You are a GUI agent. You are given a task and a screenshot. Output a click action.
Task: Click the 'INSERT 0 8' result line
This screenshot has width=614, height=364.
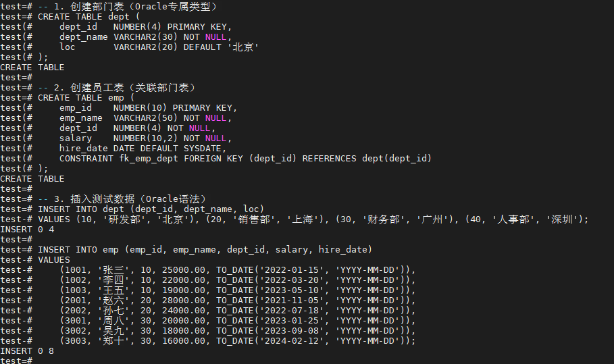point(27,350)
